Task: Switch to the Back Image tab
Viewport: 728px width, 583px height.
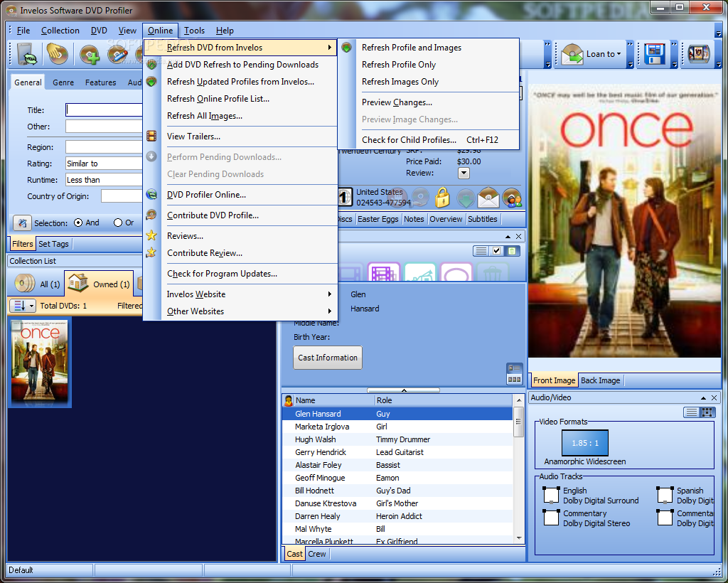Action: [600, 380]
